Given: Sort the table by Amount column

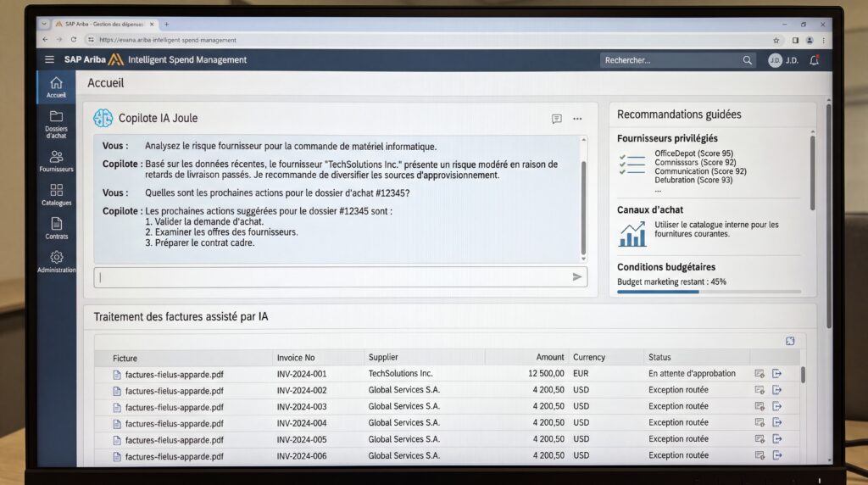Looking at the screenshot, I should click(549, 357).
